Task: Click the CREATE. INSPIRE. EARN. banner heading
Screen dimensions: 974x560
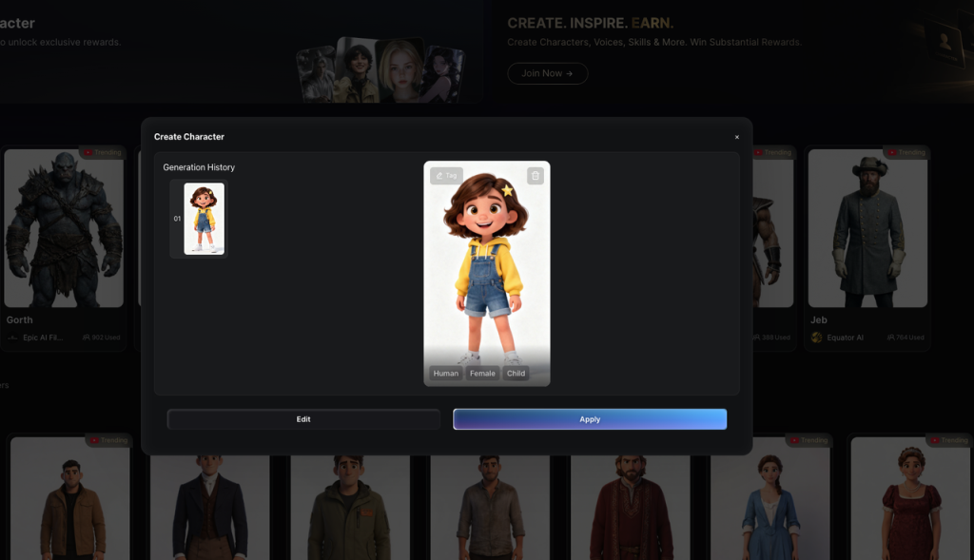Action: click(590, 24)
